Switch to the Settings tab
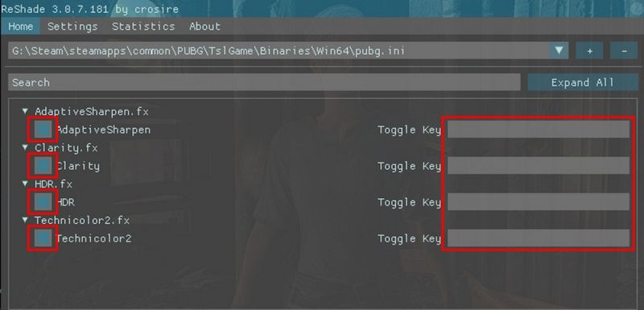 (x=72, y=27)
